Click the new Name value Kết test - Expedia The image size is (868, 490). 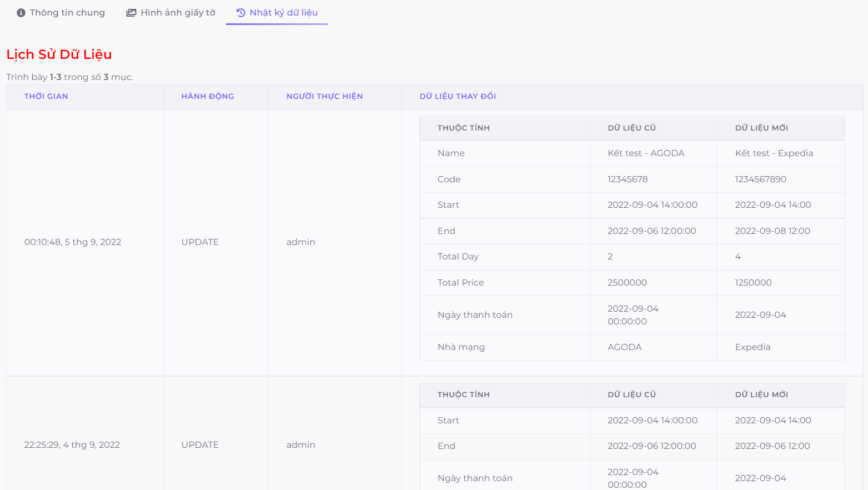click(x=774, y=153)
